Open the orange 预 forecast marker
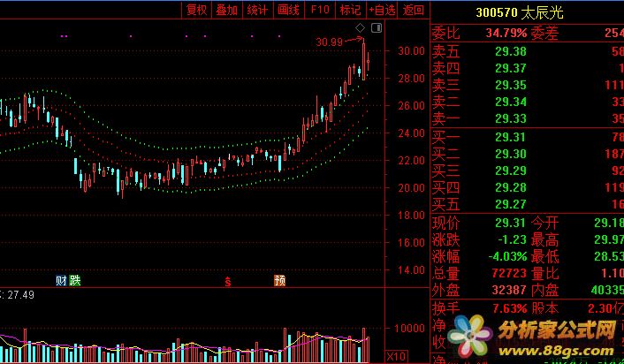 (x=280, y=281)
